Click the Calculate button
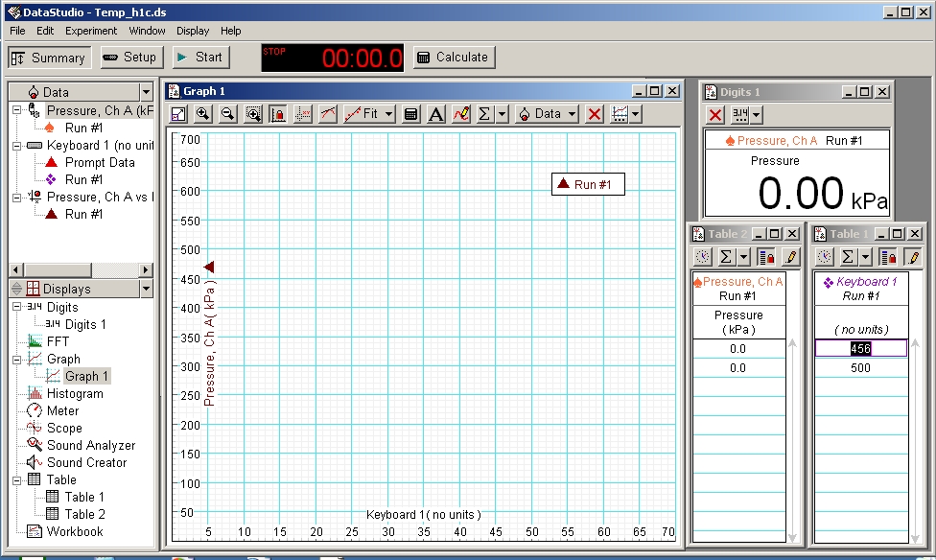 pyautogui.click(x=453, y=58)
